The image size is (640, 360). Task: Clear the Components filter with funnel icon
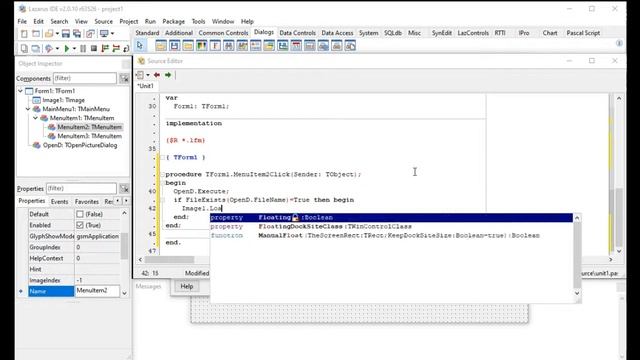[x=124, y=78]
